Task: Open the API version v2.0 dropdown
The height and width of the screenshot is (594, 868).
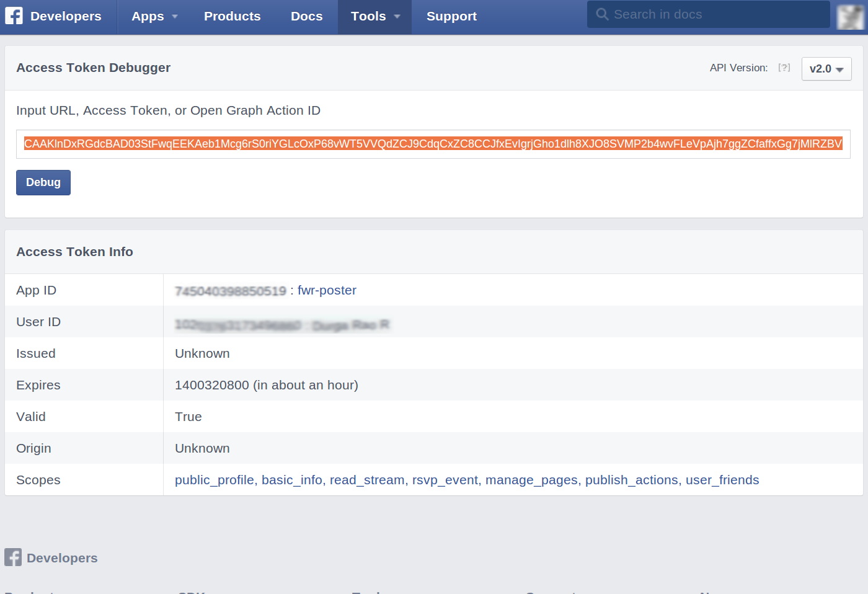Action: [x=826, y=69]
